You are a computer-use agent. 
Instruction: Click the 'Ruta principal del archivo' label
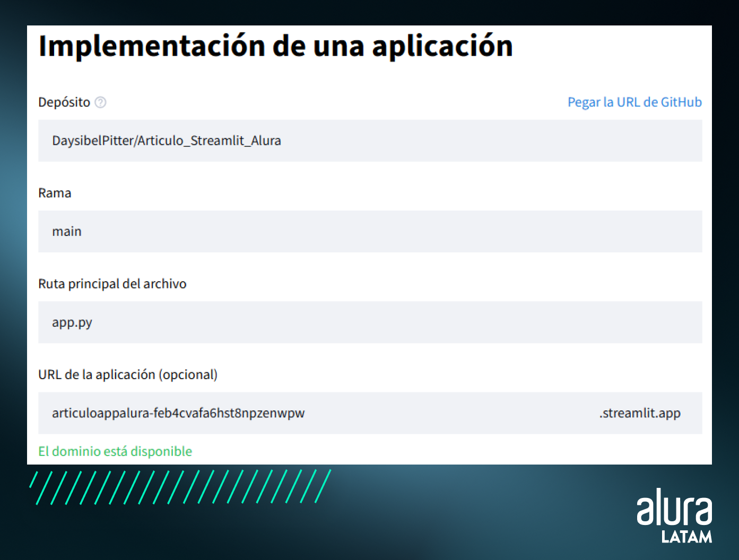(112, 284)
